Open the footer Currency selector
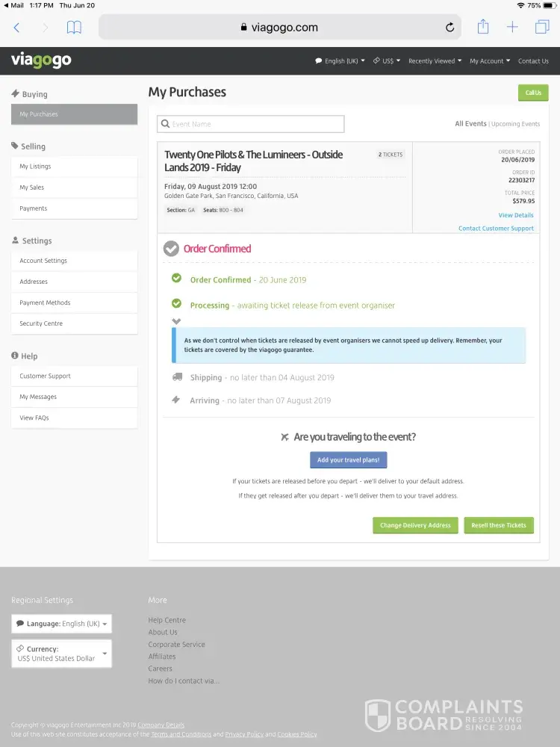This screenshot has width=560, height=747. pos(61,654)
